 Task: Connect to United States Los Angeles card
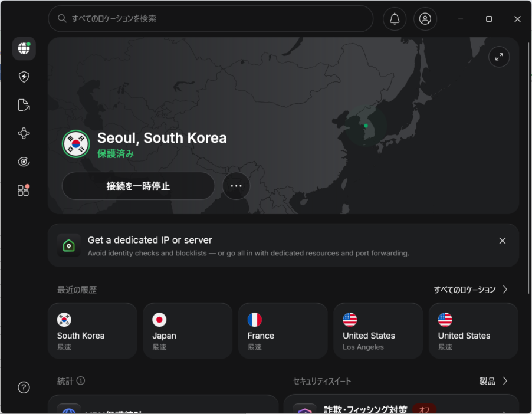tap(378, 331)
